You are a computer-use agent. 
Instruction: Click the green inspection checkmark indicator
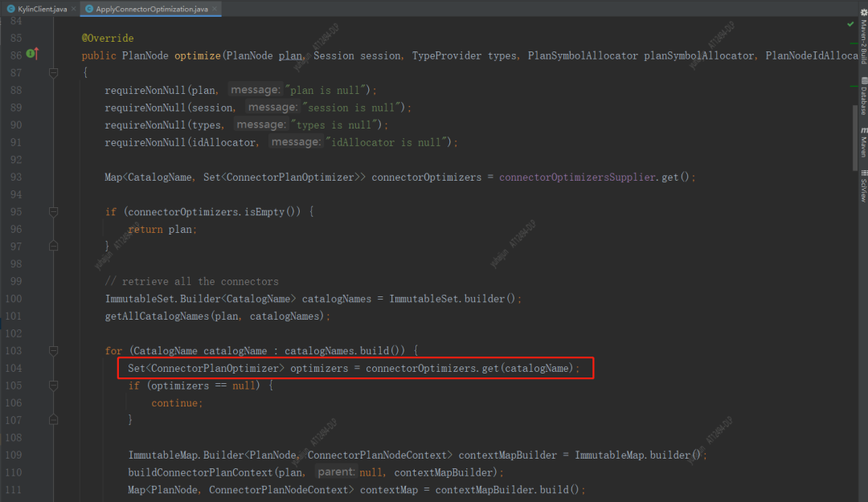[x=850, y=24]
